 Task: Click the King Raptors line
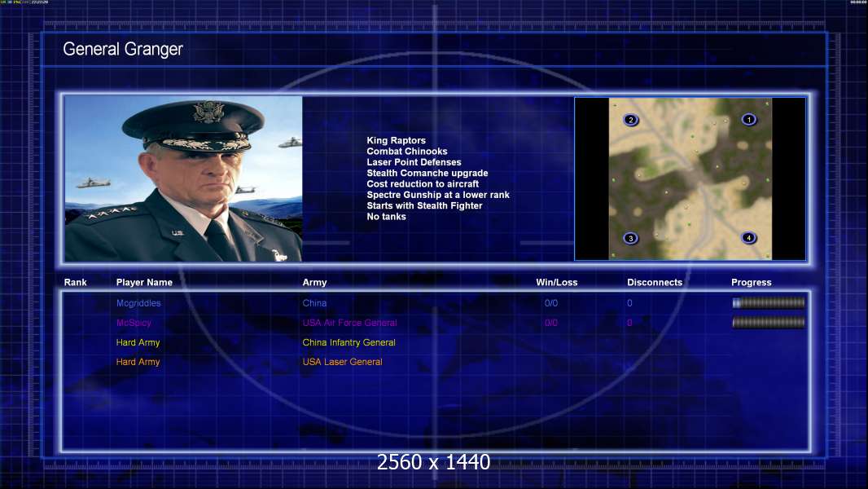[396, 141]
